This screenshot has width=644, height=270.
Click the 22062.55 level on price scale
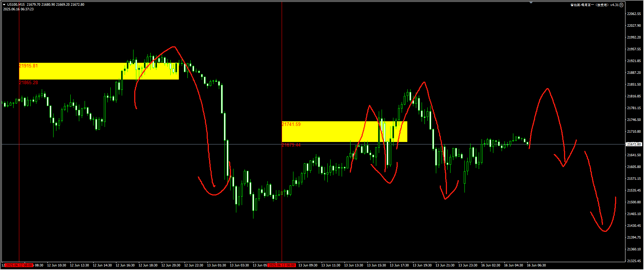(634, 14)
